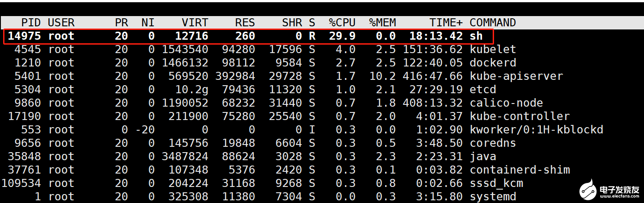This screenshot has height=203, width=644.
Task: Click the COMMAND column header
Action: pyautogui.click(x=493, y=23)
